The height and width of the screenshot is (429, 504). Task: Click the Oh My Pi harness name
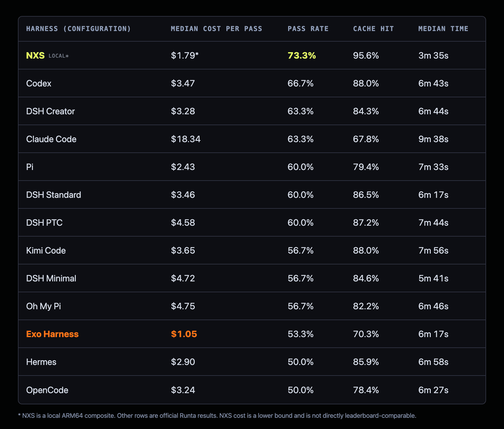[43, 306]
